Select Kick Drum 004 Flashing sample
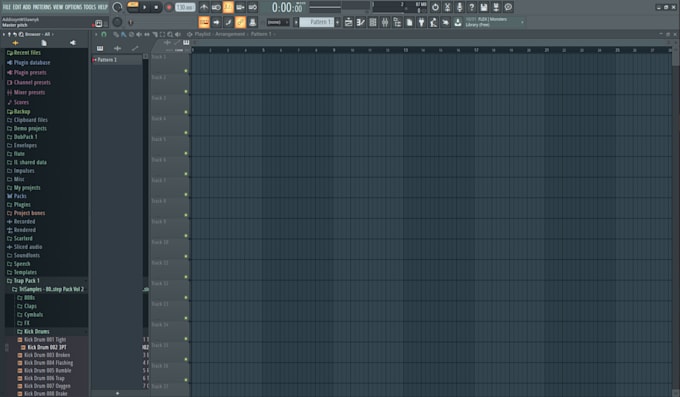Screen dimensions: 680x397 coord(48,363)
